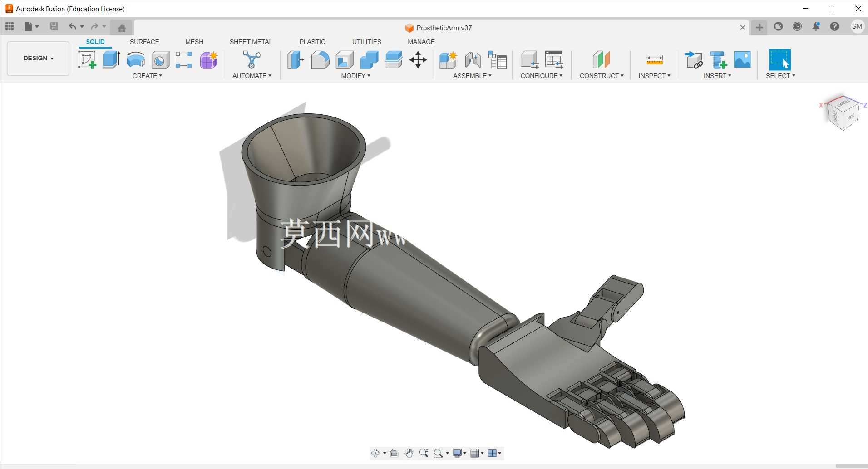Image resolution: width=868 pixels, height=469 pixels.
Task: Select the Shell tool
Action: pyautogui.click(x=345, y=60)
